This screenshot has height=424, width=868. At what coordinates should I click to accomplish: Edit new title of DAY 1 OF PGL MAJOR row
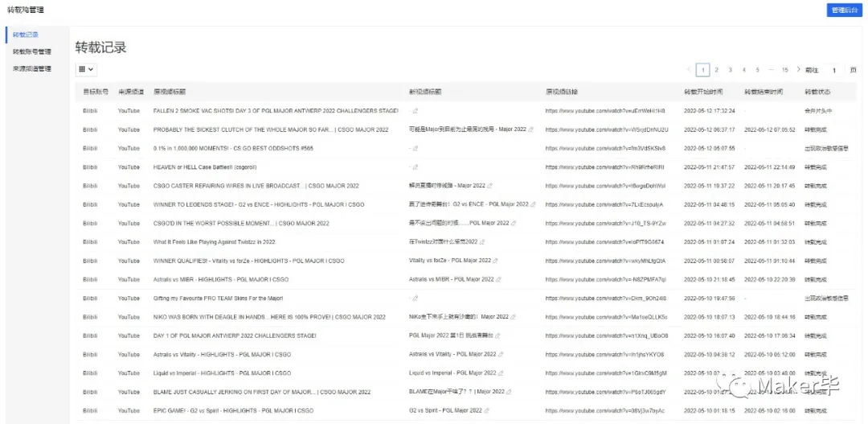pos(497,335)
